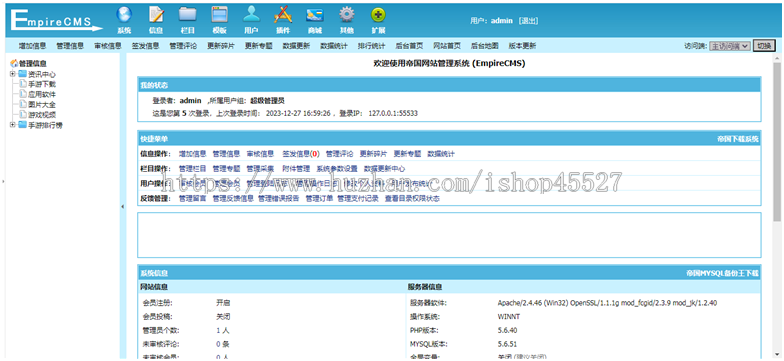
Task: Click the Apache server software value text
Action: (608, 303)
